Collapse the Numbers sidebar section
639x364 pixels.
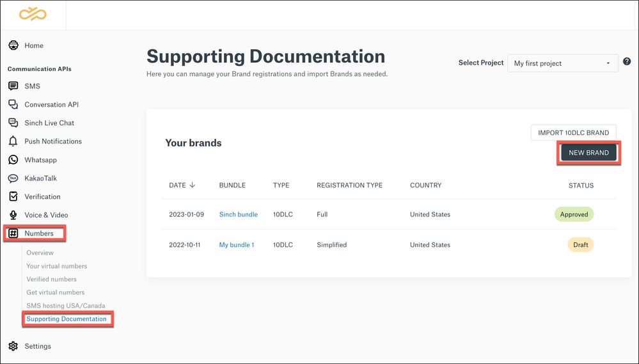point(35,233)
